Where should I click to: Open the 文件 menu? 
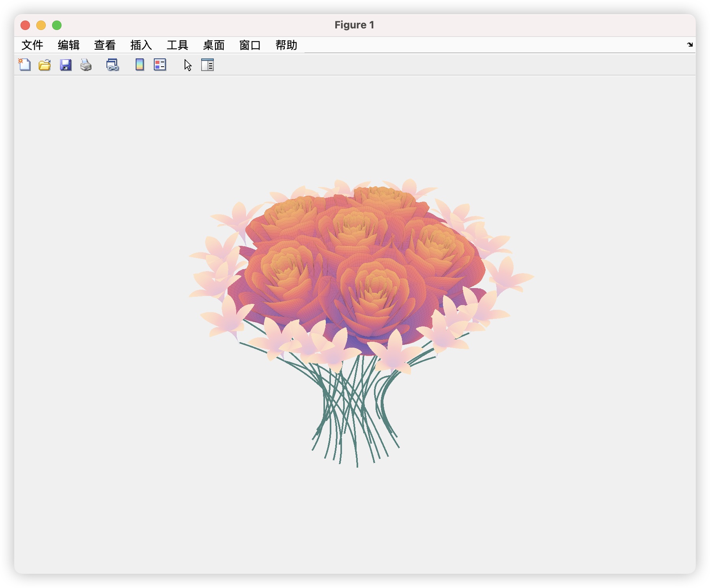32,45
